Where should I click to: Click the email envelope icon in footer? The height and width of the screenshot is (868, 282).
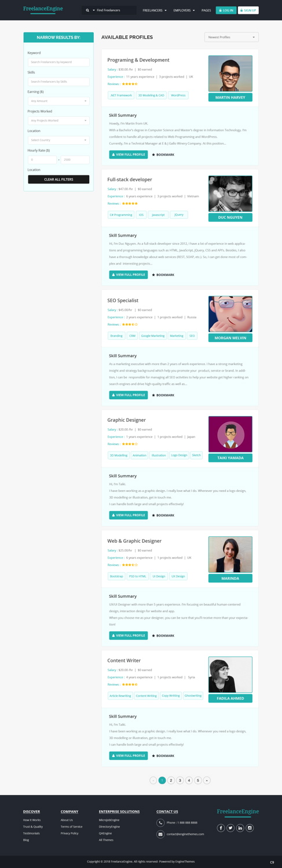(160, 834)
